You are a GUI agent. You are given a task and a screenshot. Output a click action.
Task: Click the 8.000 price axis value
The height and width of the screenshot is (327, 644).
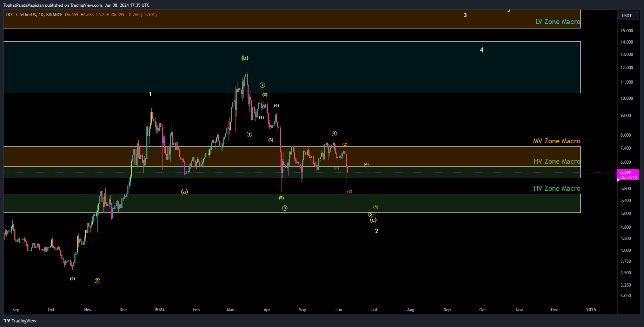pos(626,135)
